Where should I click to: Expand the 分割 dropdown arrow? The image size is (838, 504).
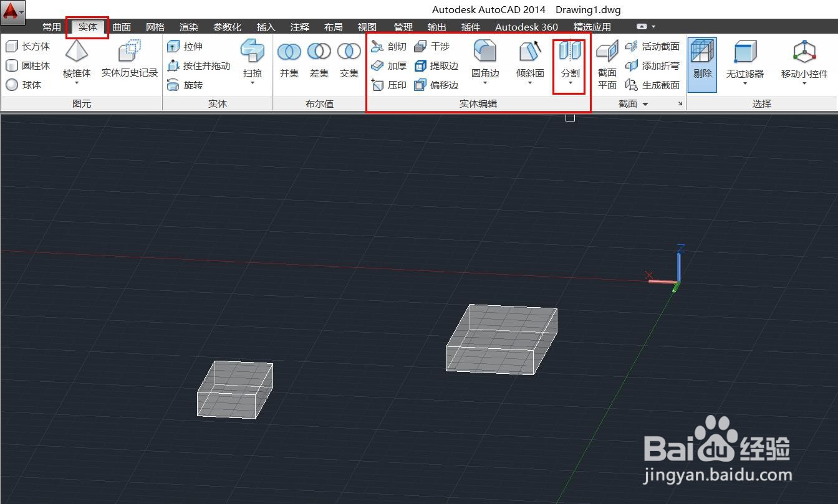click(570, 83)
